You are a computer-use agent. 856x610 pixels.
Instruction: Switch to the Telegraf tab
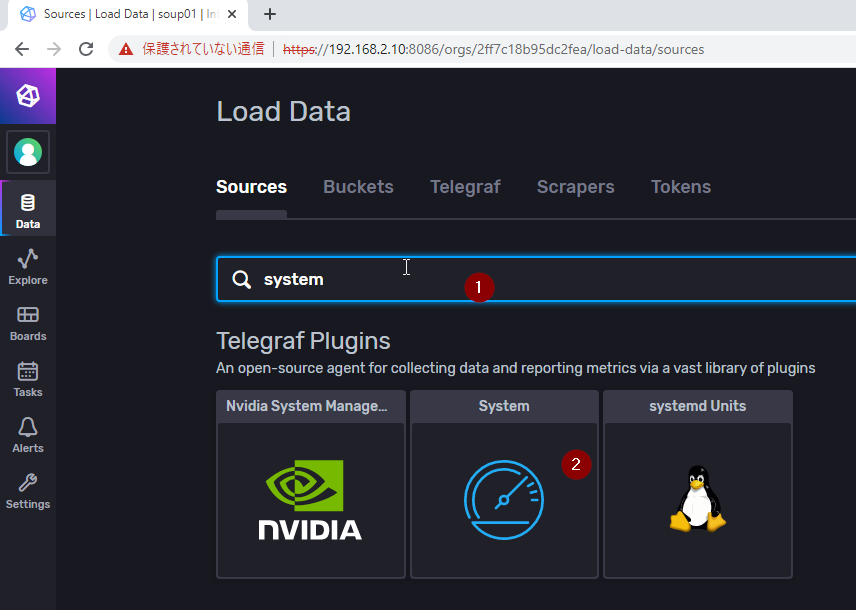(x=465, y=187)
